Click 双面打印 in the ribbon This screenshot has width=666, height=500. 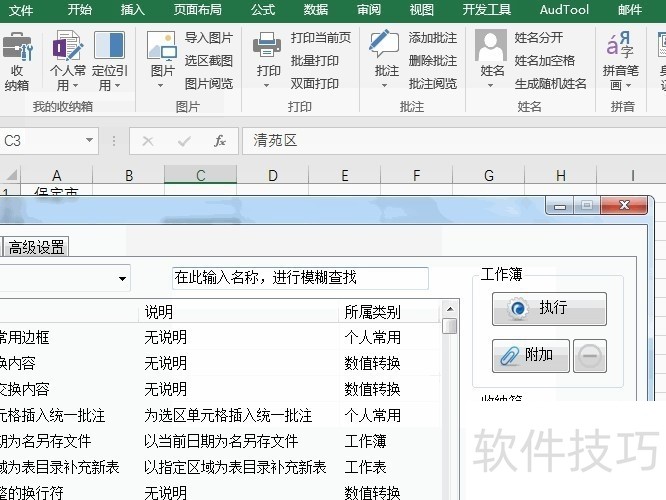[x=315, y=84]
